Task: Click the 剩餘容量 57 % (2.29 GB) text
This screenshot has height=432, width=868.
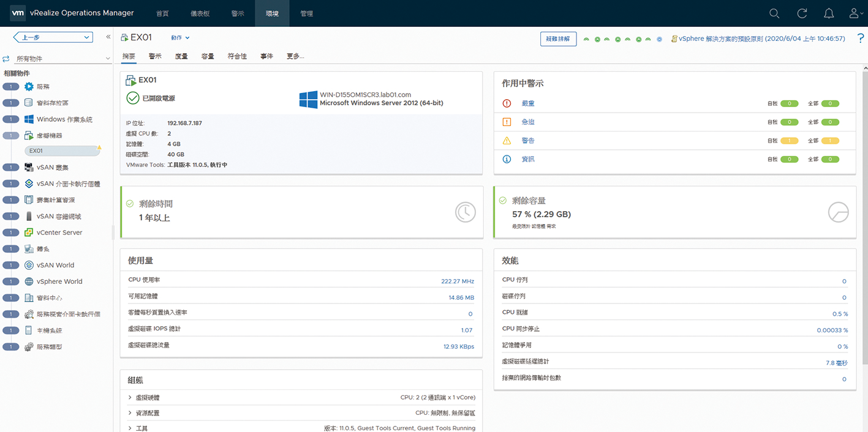Action: (x=542, y=215)
